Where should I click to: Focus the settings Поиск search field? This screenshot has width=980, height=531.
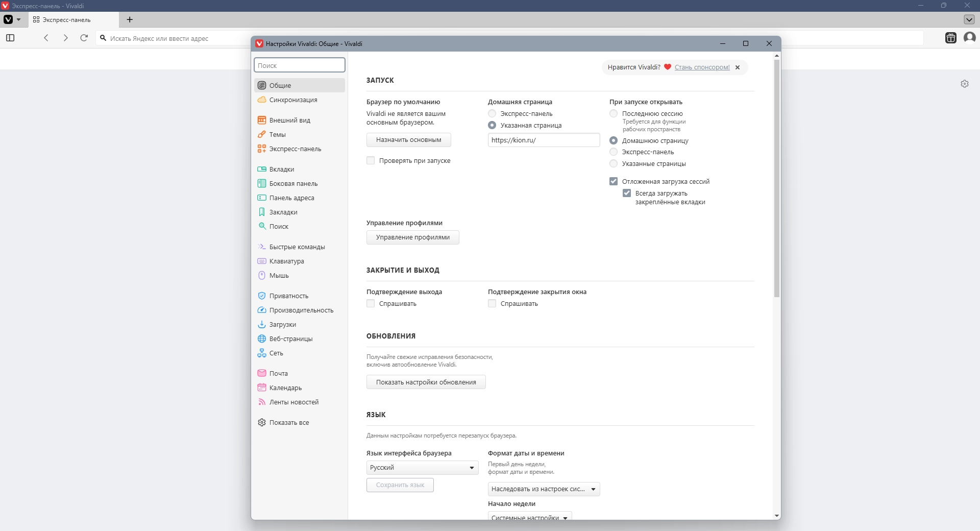(x=300, y=65)
